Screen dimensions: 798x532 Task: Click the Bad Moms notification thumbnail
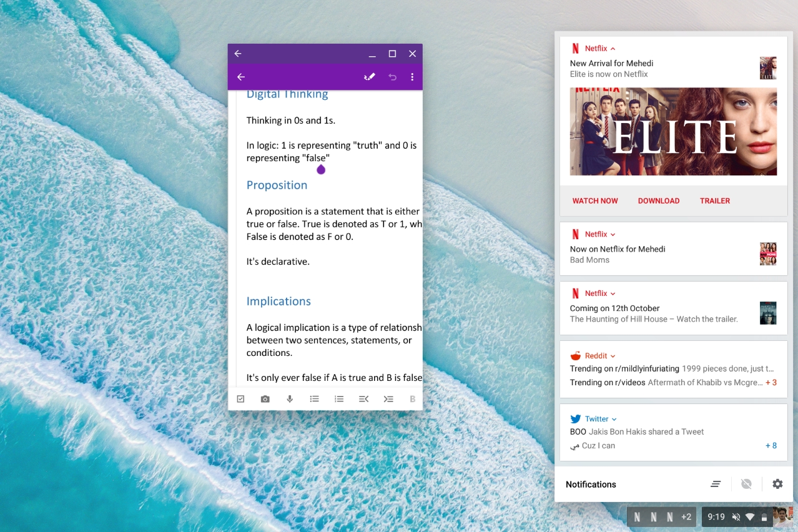767,254
